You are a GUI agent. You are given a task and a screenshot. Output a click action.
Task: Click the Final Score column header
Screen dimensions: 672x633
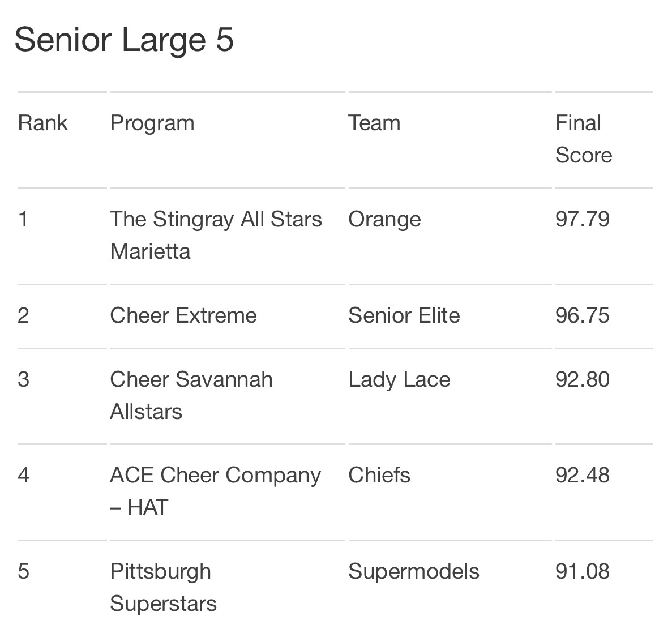tap(584, 139)
